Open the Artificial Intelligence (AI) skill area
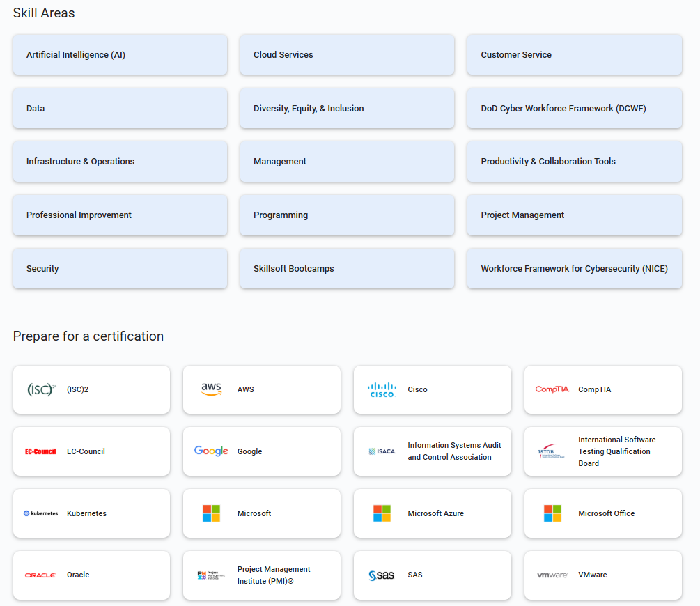700x606 pixels. [120, 54]
